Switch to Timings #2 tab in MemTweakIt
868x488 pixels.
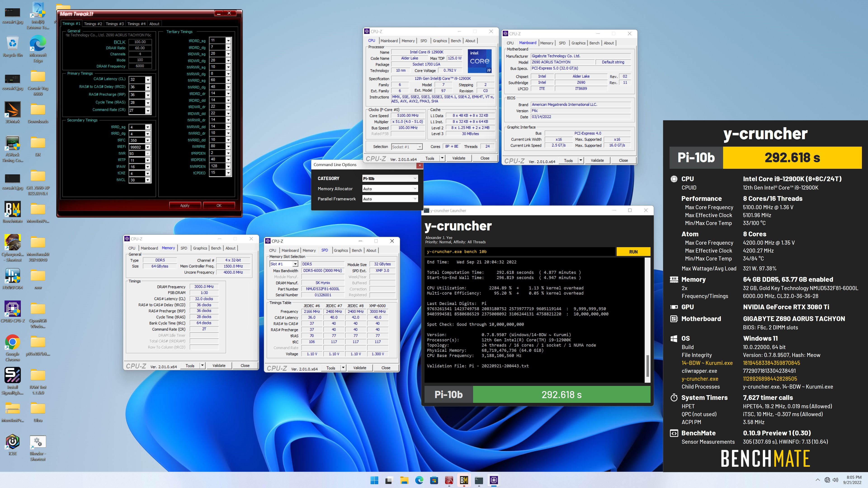coord(93,23)
